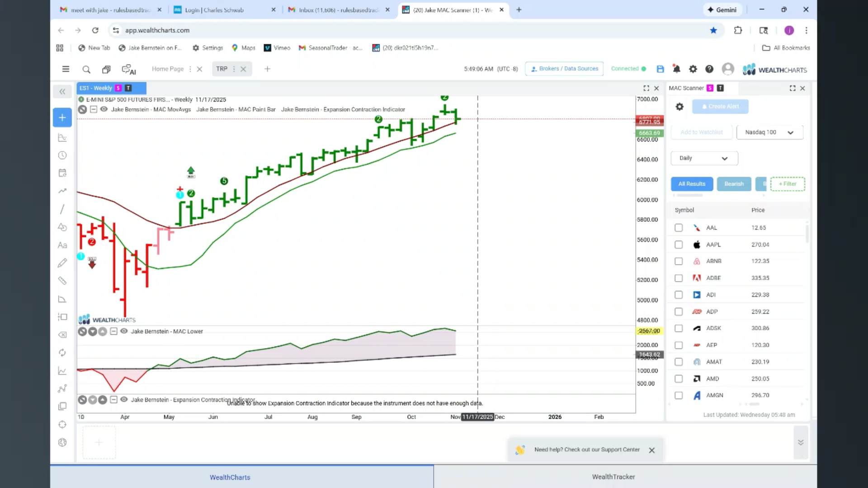Select the ruler measure tool
Image resolution: width=868 pixels, height=488 pixels.
click(x=62, y=281)
